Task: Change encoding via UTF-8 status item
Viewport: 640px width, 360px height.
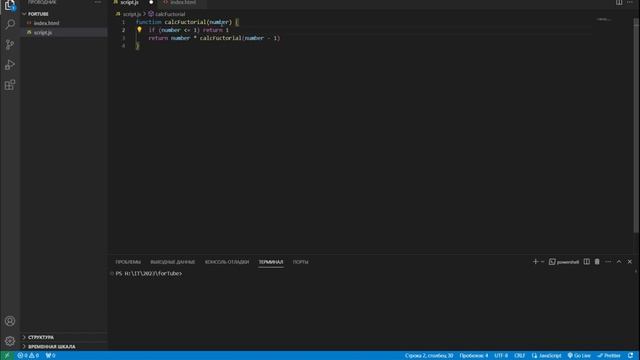Action: click(501, 356)
